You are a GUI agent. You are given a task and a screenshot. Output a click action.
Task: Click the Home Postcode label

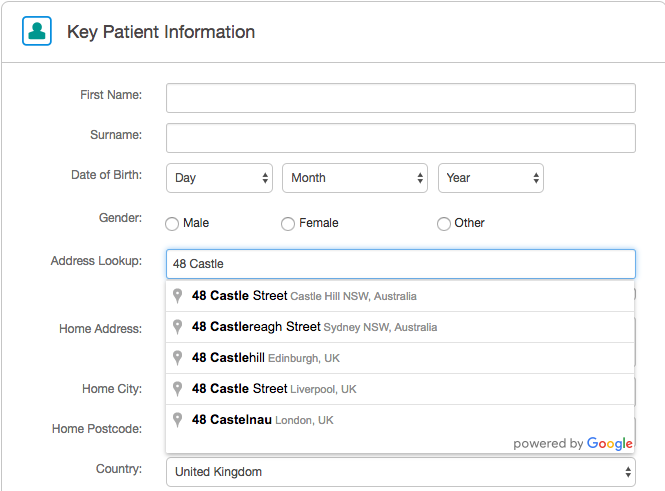97,429
